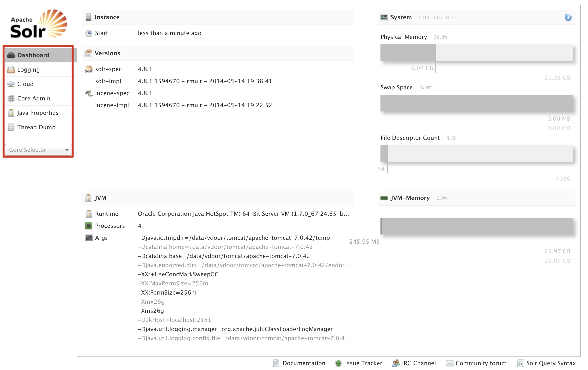The width and height of the screenshot is (588, 370).
Task: Select the Logging menu item
Action: 29,69
